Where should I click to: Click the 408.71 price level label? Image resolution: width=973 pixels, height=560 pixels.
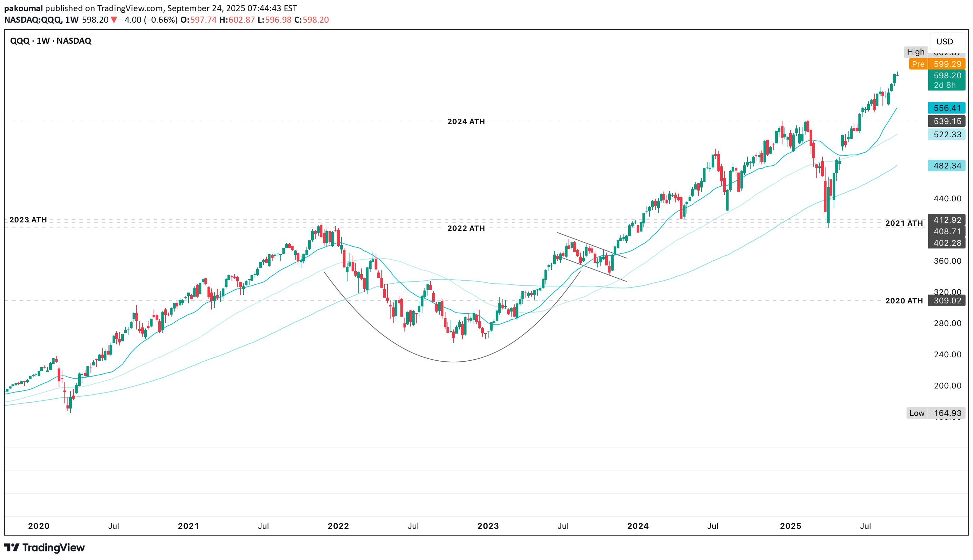click(947, 232)
